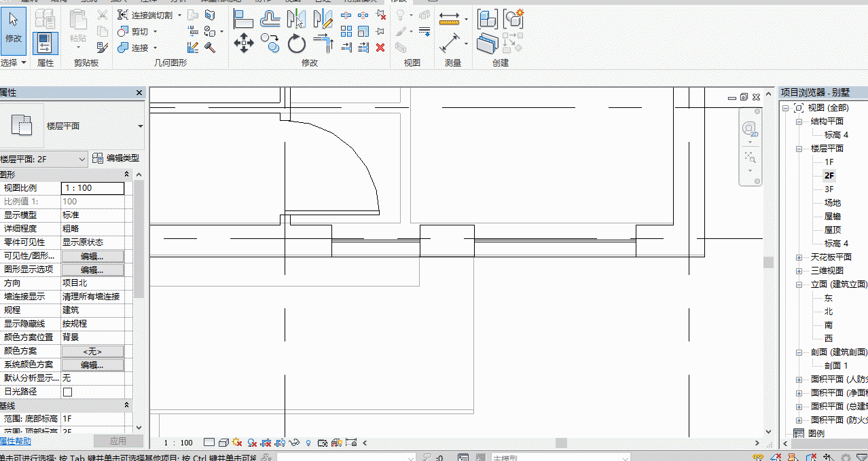Click the red X Delete tool
Screen dimensions: 868x461
[x=380, y=47]
